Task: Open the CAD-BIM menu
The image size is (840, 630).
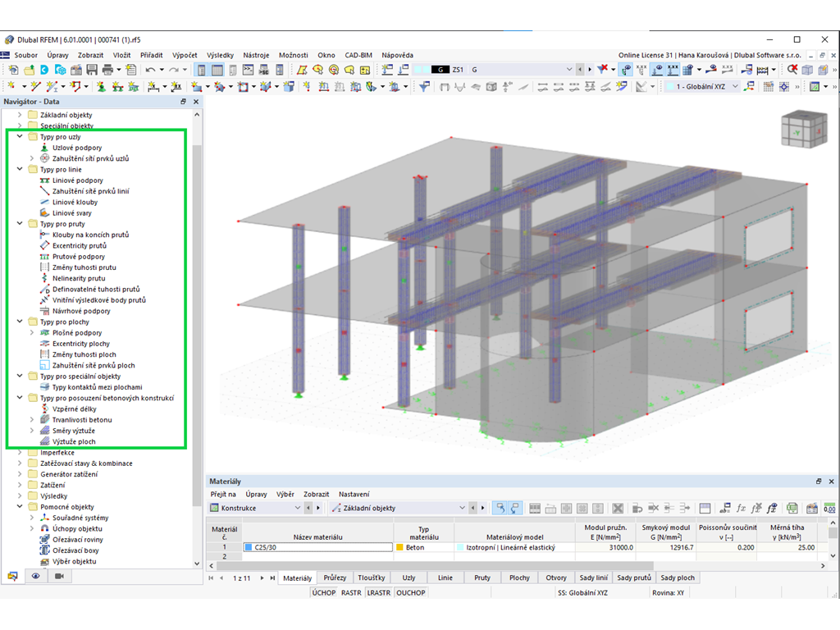Action: (x=358, y=55)
